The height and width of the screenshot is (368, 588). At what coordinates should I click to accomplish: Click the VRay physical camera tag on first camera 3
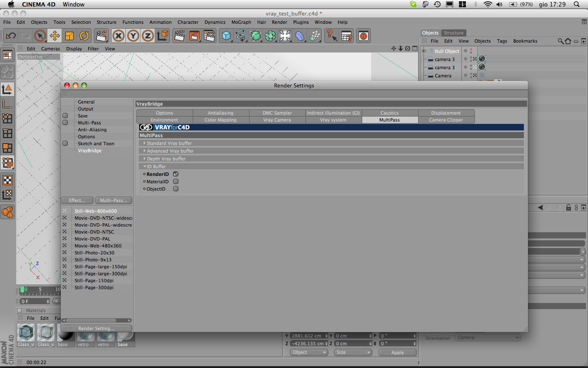click(482, 59)
